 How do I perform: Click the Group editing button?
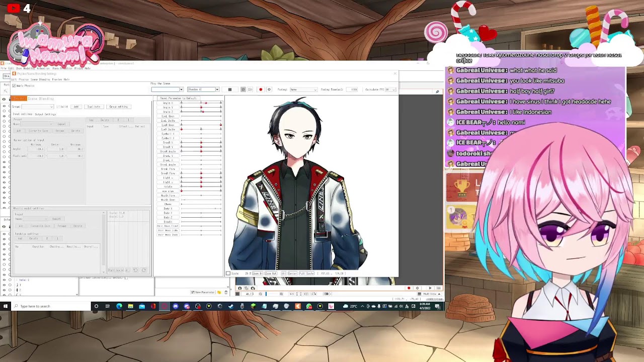point(119,107)
